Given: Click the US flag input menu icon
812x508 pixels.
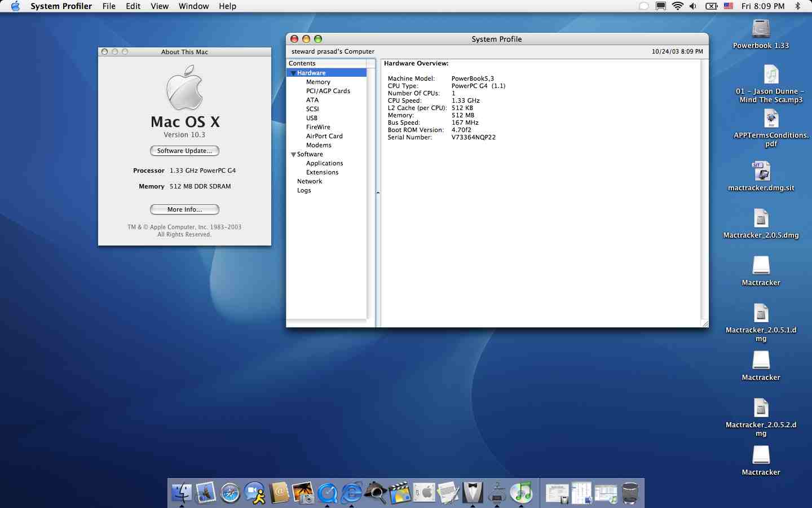Looking at the screenshot, I should click(x=729, y=6).
